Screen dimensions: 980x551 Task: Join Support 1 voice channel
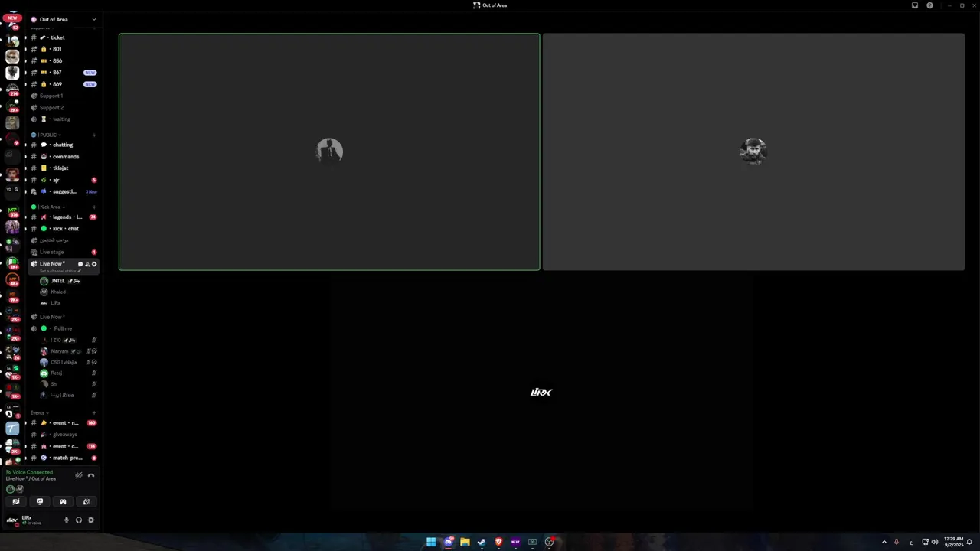click(x=64, y=96)
